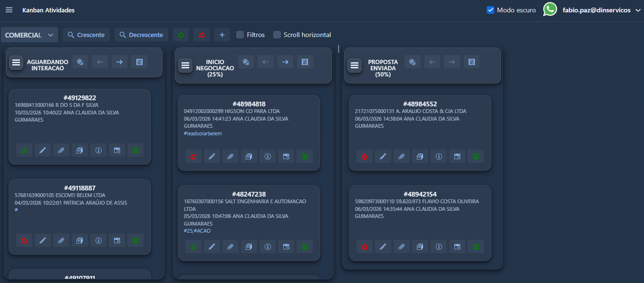Click the red flame icon on card #48984818
644x283 pixels.
click(193, 156)
